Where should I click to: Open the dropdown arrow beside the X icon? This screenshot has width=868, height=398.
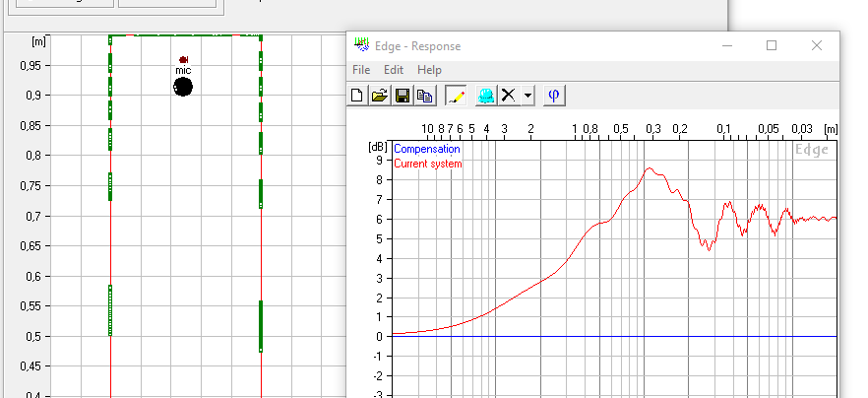click(527, 96)
